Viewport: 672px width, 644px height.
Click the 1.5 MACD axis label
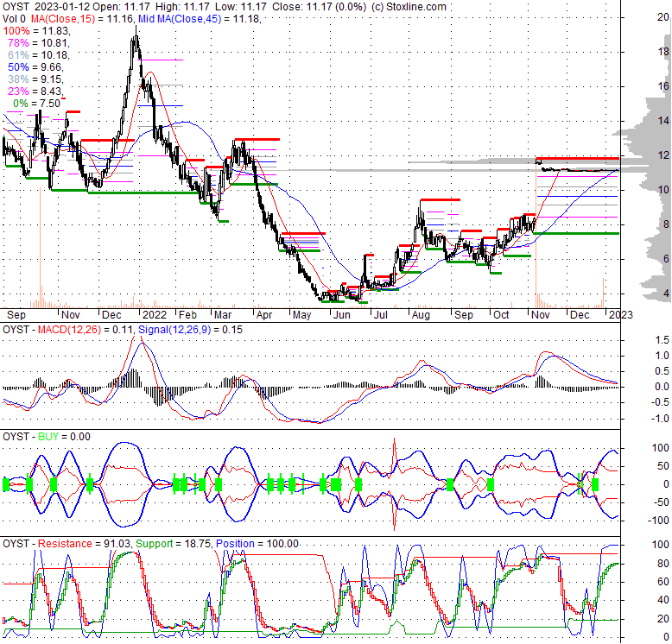(662, 340)
